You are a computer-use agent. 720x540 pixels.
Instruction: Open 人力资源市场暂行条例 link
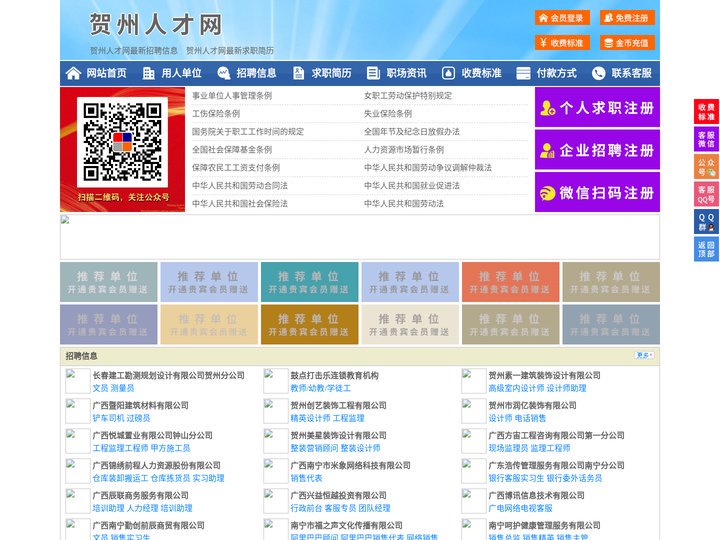(404, 150)
